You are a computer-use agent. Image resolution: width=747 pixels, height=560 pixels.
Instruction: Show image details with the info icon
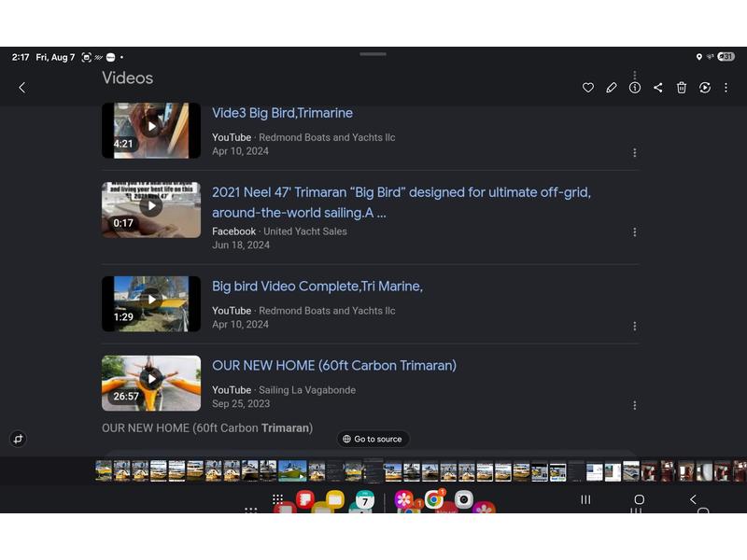pyautogui.click(x=635, y=88)
